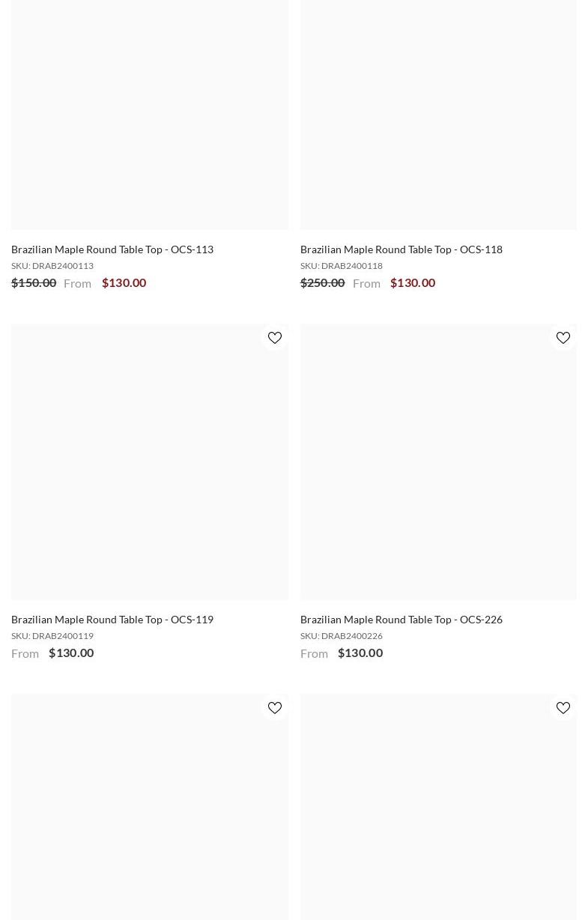The width and height of the screenshot is (588, 920).
Task: Click the OCS-226 product image
Action: click(438, 461)
